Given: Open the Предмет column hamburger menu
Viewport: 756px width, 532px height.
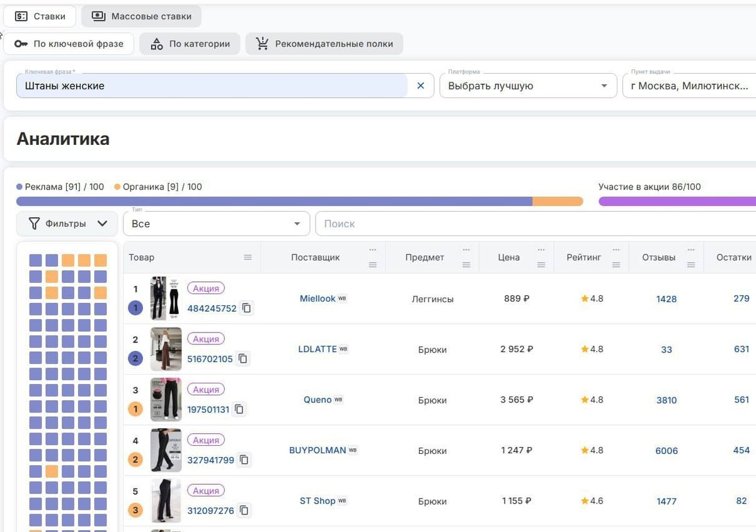Looking at the screenshot, I should [466, 265].
